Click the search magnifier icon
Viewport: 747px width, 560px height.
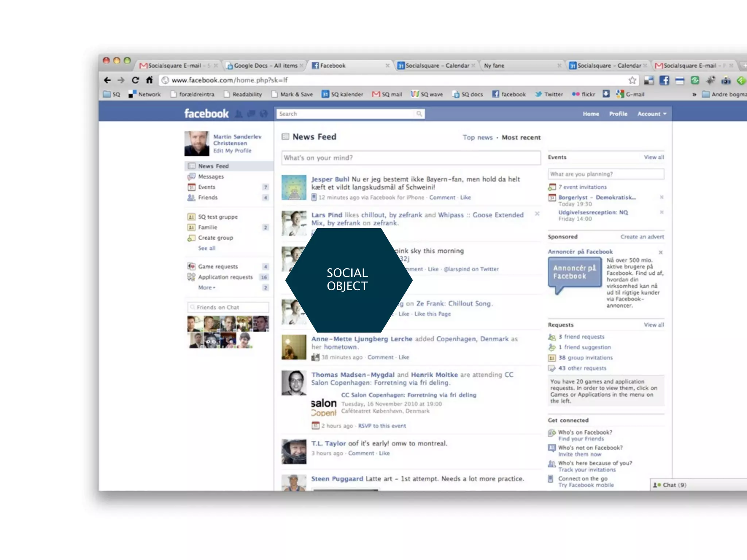[419, 114]
